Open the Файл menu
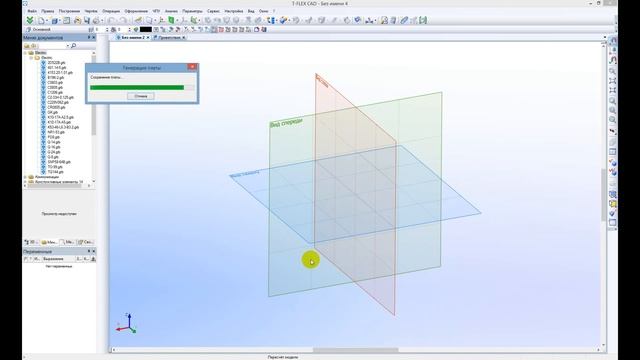 [32, 11]
